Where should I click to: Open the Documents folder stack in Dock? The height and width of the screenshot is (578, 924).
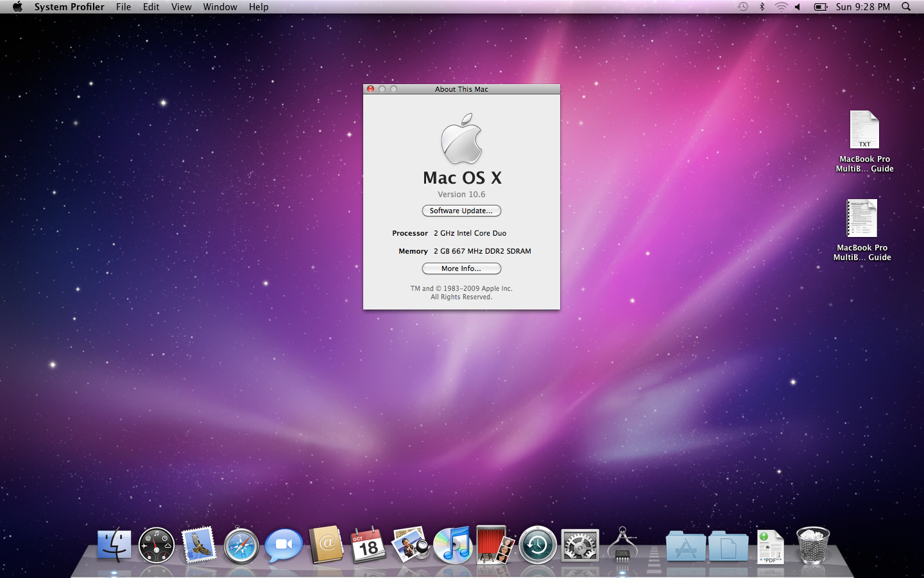728,547
